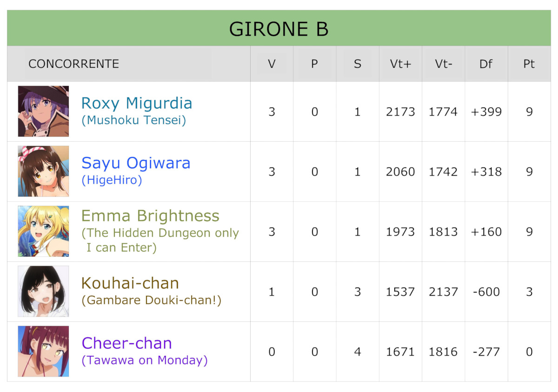
Task: Click the (Mushoku Tensei) series label
Action: (x=134, y=121)
